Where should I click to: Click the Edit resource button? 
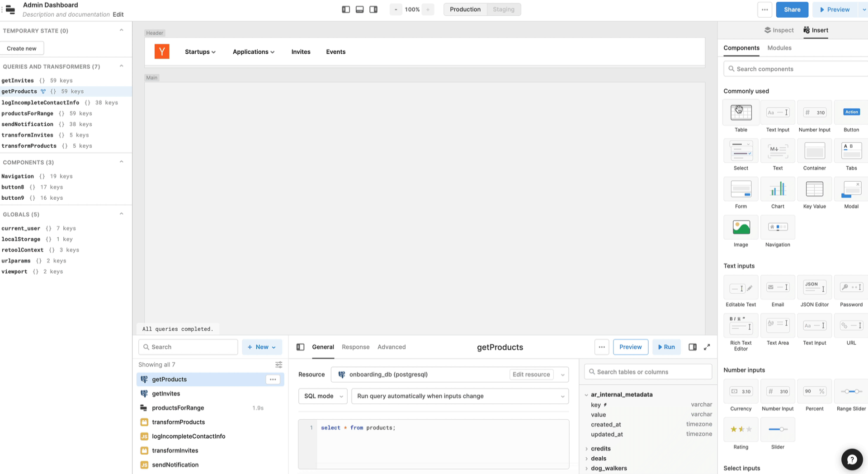pyautogui.click(x=531, y=375)
